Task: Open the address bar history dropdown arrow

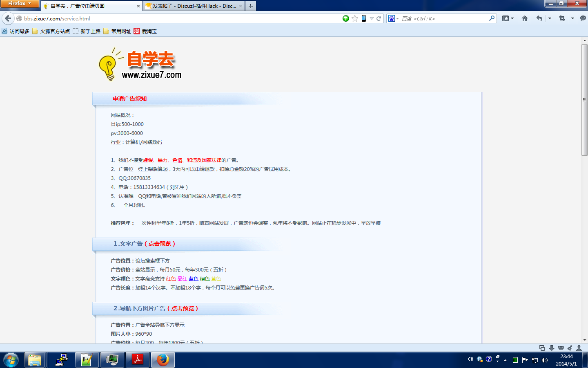Action: click(x=372, y=18)
